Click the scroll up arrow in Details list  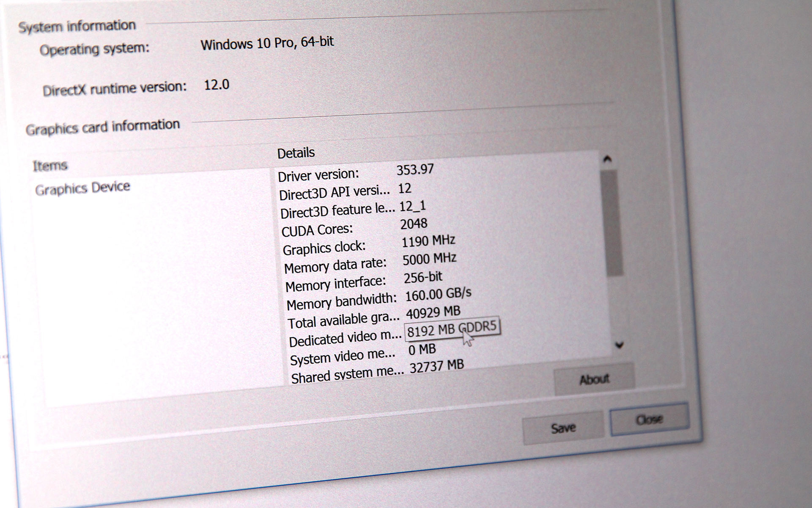[608, 160]
